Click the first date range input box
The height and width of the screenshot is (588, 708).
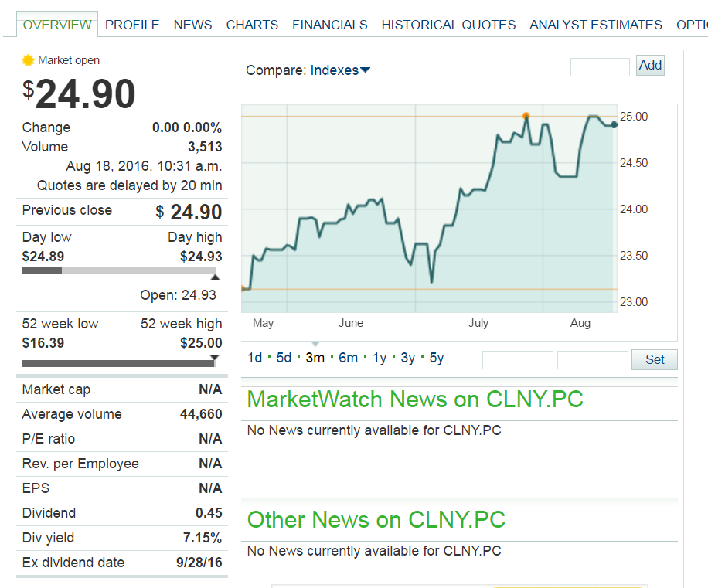(517, 360)
